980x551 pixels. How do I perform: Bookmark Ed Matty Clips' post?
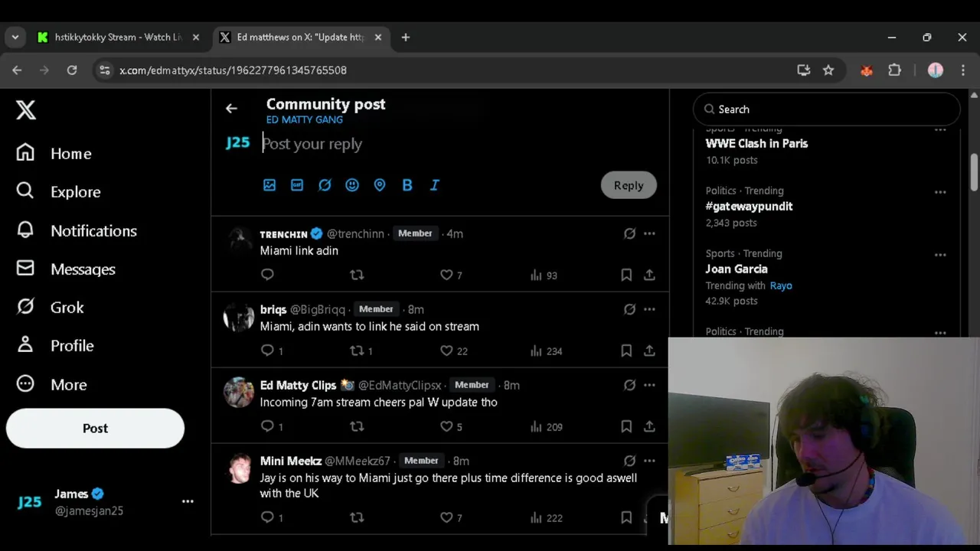pyautogui.click(x=626, y=426)
